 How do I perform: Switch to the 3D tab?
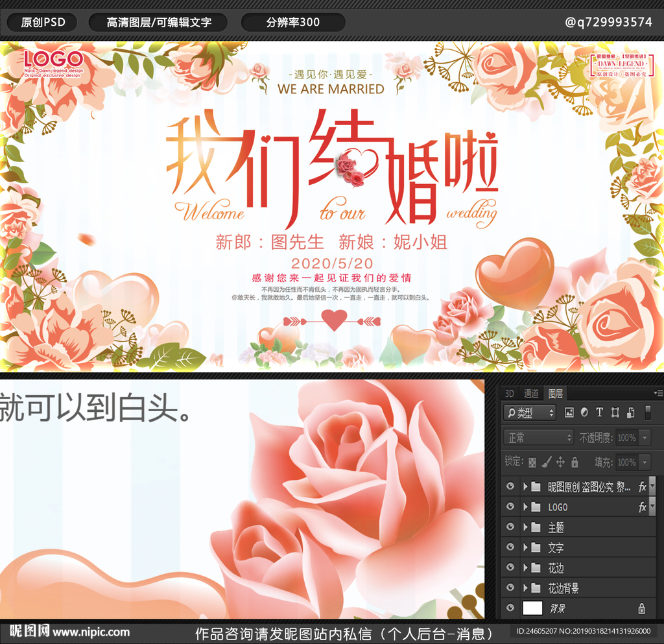(x=510, y=394)
